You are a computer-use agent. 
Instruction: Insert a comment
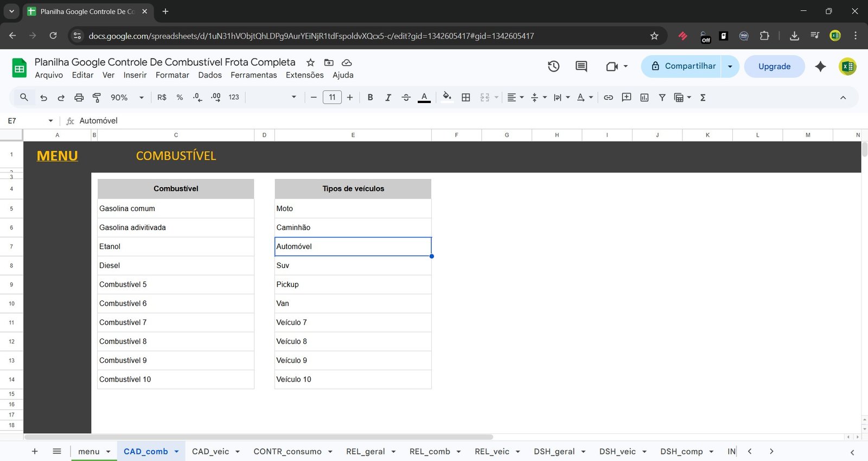pos(627,98)
